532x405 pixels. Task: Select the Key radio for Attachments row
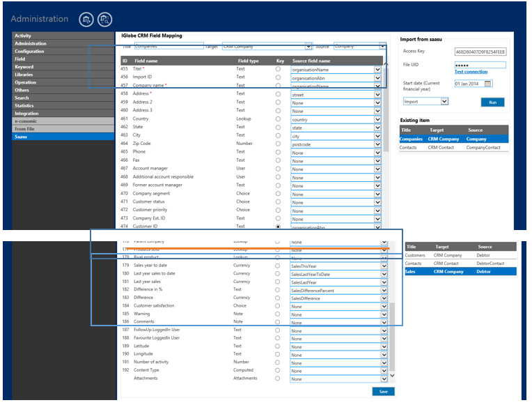278,379
